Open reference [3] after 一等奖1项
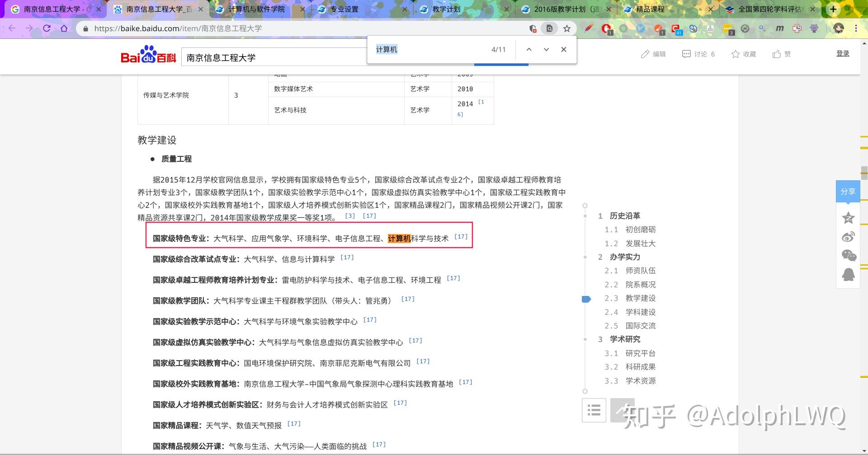Viewport: 868px width, 455px height. (350, 216)
